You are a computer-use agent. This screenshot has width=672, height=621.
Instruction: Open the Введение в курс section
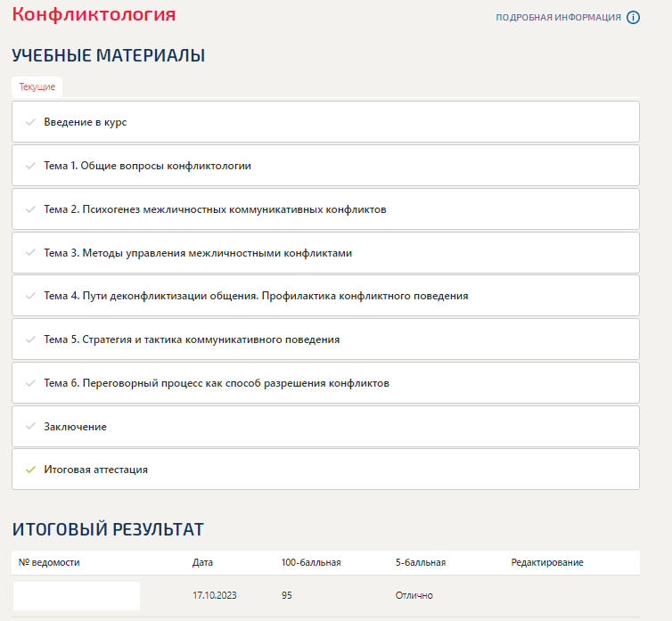325,122
